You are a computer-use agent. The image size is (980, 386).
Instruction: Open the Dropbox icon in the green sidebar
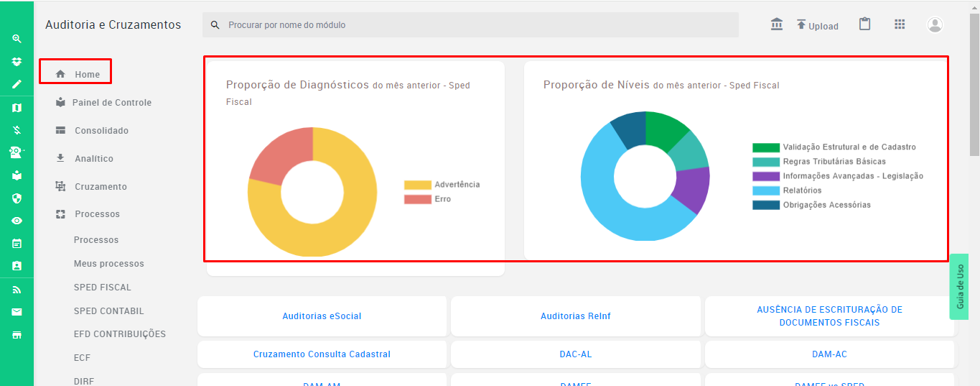point(17,62)
